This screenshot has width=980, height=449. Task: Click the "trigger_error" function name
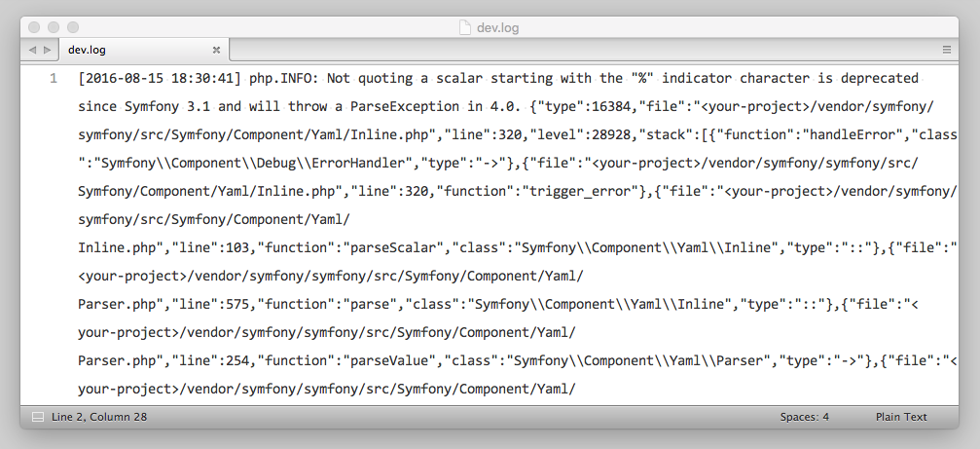579,191
